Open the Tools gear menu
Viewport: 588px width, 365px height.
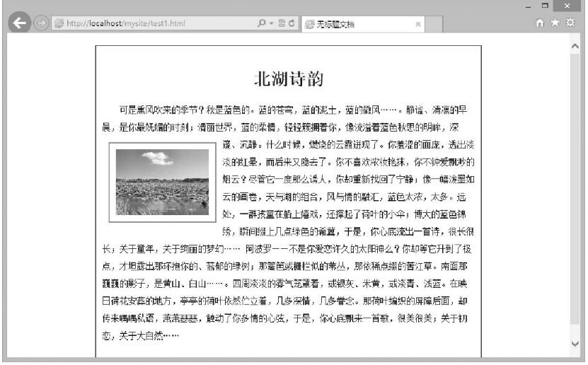tap(570, 23)
